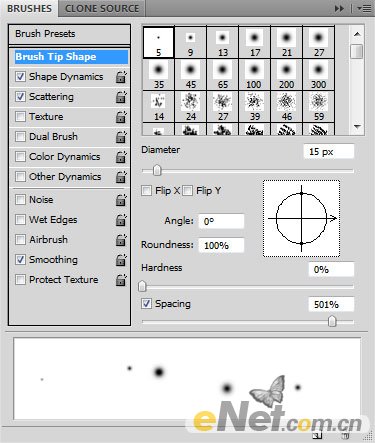Click the Diameter slider handle
The width and height of the screenshot is (375, 443).
pos(157,171)
